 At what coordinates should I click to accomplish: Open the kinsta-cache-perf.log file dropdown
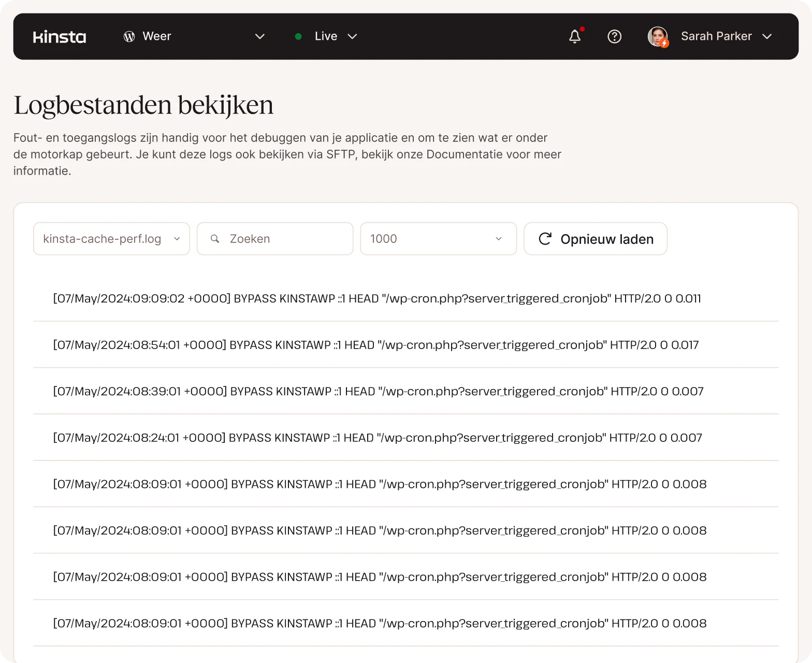click(x=111, y=239)
